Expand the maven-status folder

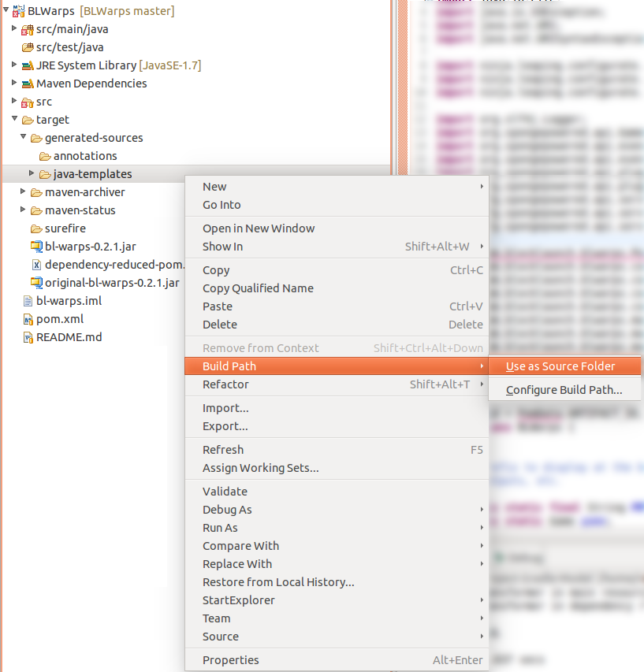point(23,209)
